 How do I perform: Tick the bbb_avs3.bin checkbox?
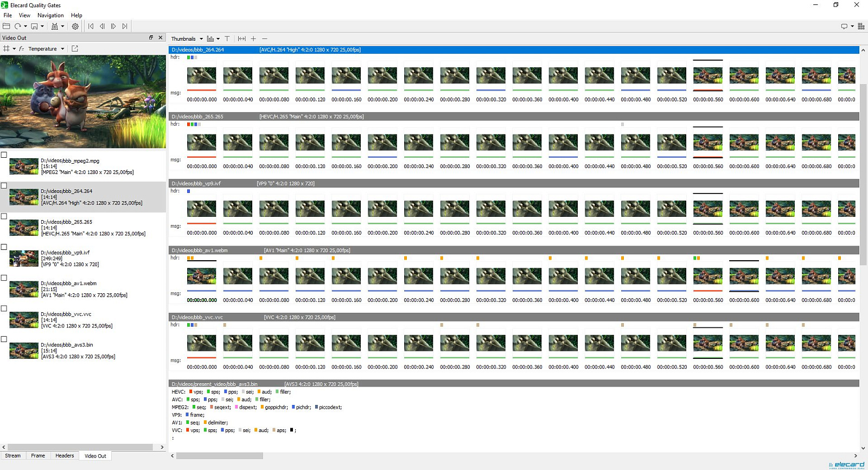(4, 339)
